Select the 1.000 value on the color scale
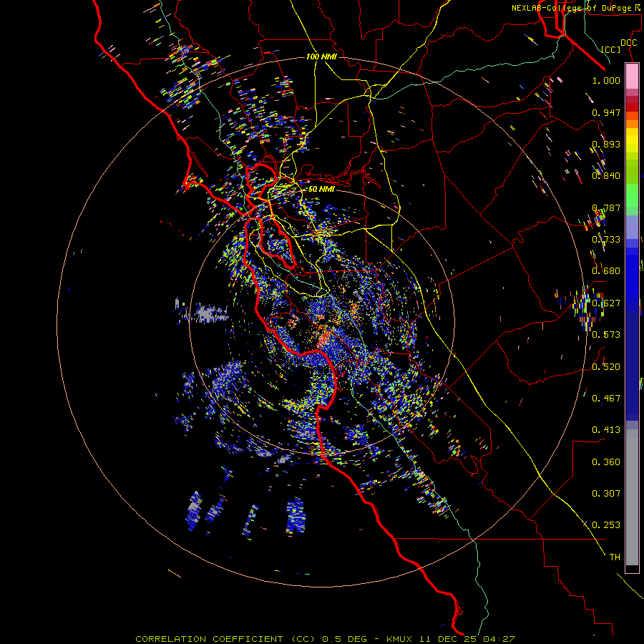 tap(606, 80)
